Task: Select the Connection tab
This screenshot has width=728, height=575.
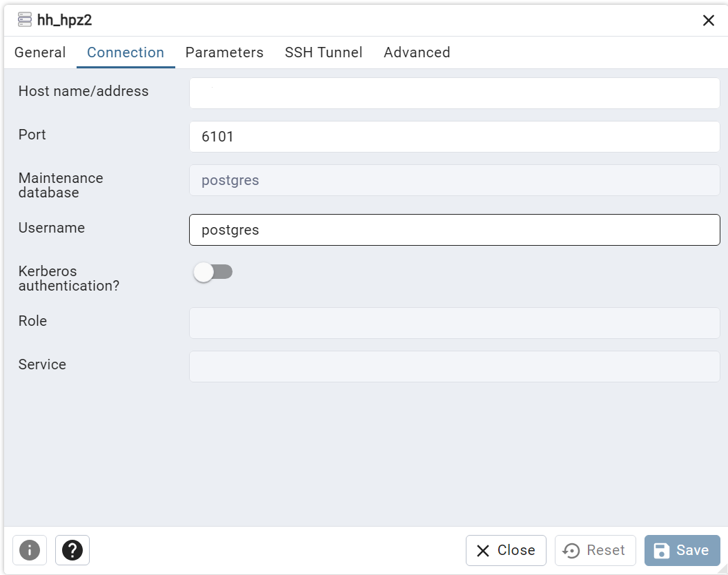Action: click(x=126, y=52)
